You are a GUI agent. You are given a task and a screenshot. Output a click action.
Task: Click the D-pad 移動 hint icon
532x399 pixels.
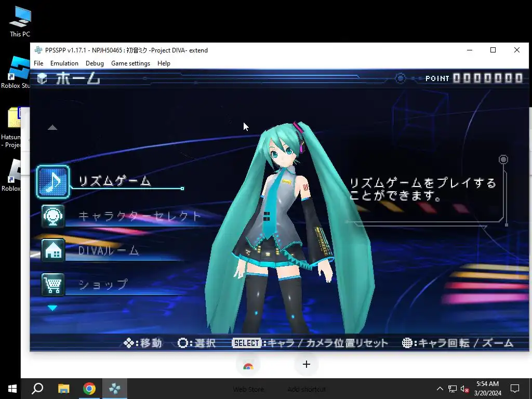pos(129,343)
